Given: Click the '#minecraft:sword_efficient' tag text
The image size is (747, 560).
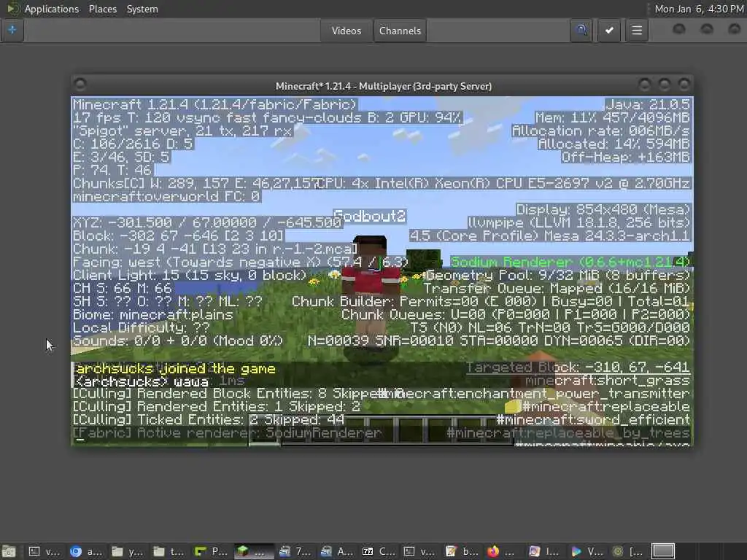Looking at the screenshot, I should (593, 419).
